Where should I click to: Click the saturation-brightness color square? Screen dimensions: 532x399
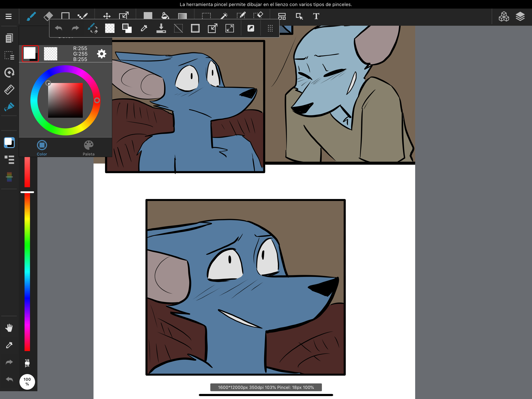pos(65,100)
